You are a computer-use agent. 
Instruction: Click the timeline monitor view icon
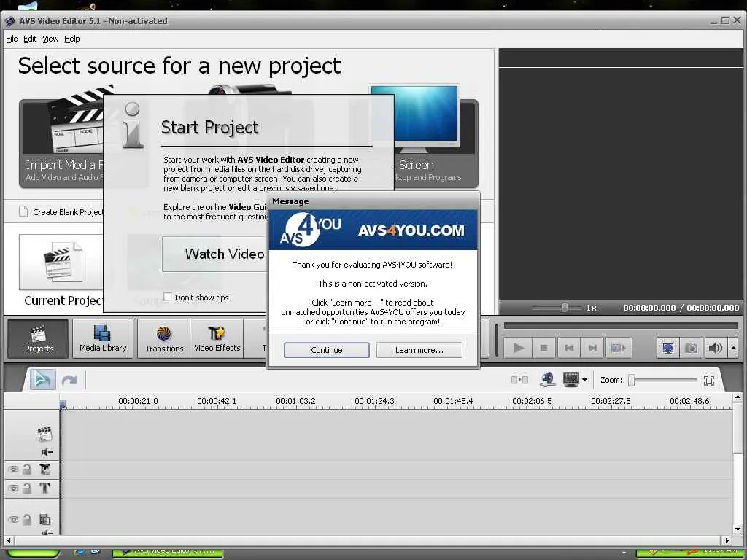coord(571,379)
